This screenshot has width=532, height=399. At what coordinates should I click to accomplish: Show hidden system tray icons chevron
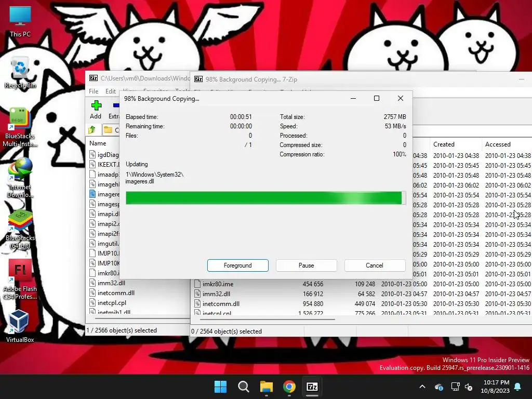(422, 387)
